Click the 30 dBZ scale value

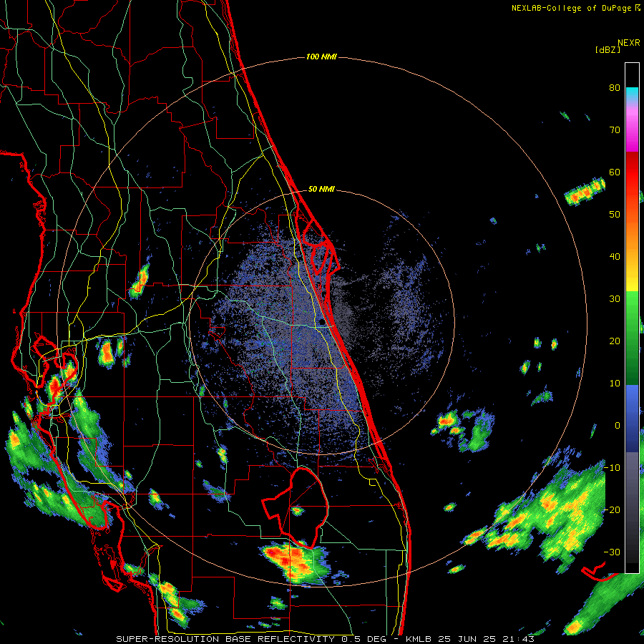tap(615, 298)
